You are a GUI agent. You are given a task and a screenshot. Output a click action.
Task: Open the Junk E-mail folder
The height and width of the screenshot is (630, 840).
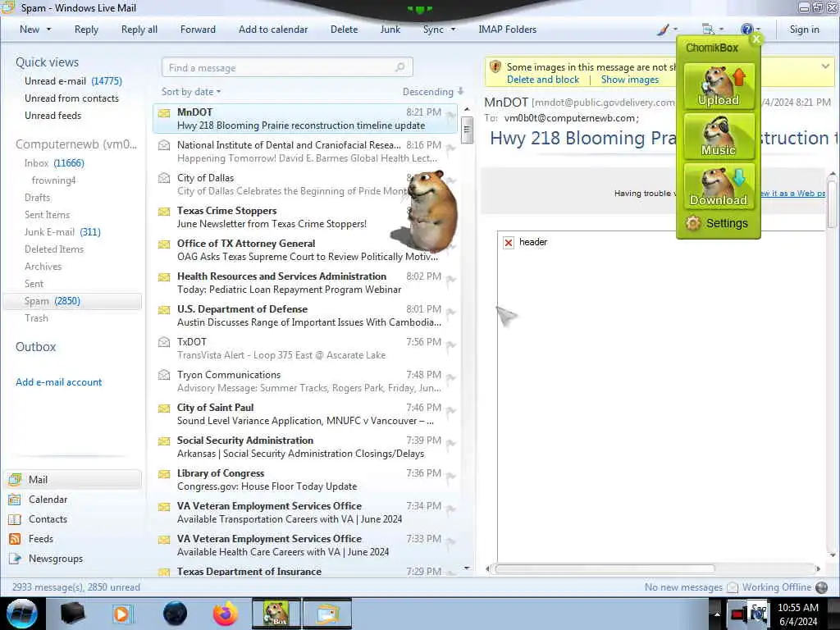click(x=62, y=232)
